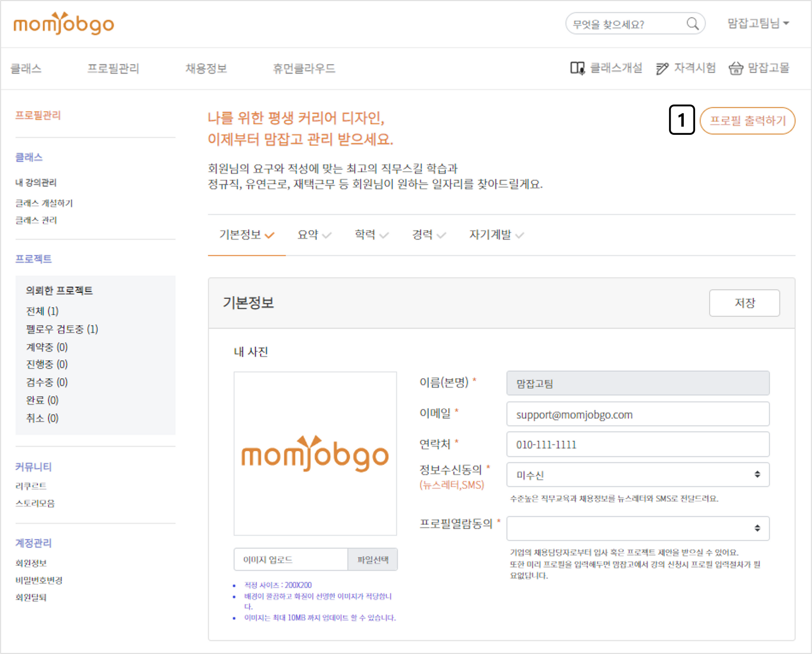Image resolution: width=812 pixels, height=654 pixels.
Task: Open 펠로우 검토중 (1) project list
Action: [x=62, y=329]
